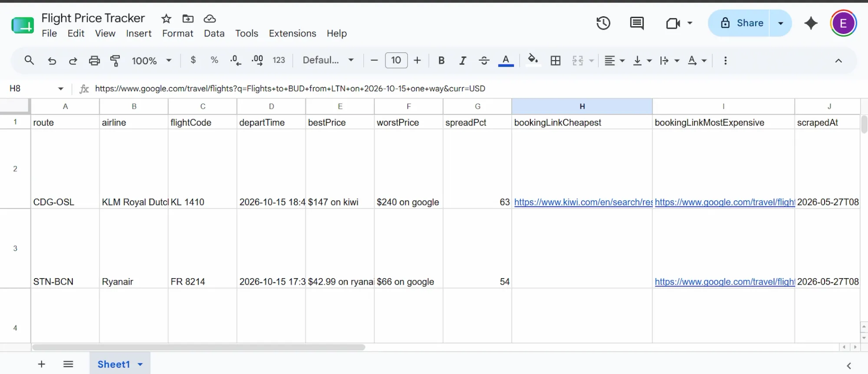Image resolution: width=868 pixels, height=374 pixels.
Task: Open the CDG-OSL google flights link
Action: (x=724, y=202)
